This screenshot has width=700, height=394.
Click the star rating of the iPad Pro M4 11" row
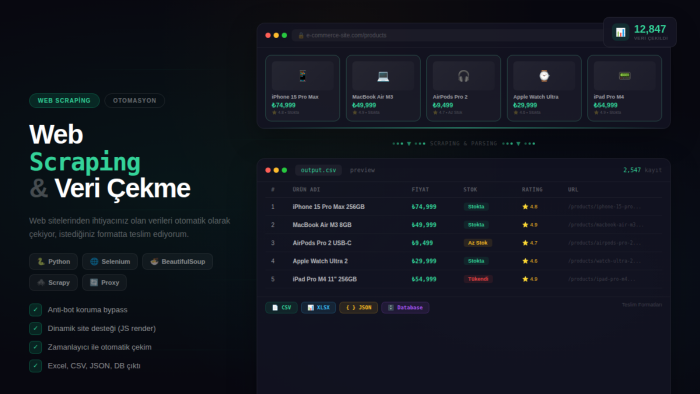pos(529,279)
